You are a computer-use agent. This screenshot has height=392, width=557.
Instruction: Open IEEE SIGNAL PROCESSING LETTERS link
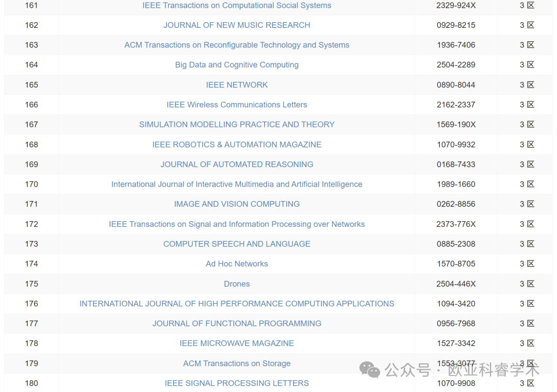pos(237,383)
